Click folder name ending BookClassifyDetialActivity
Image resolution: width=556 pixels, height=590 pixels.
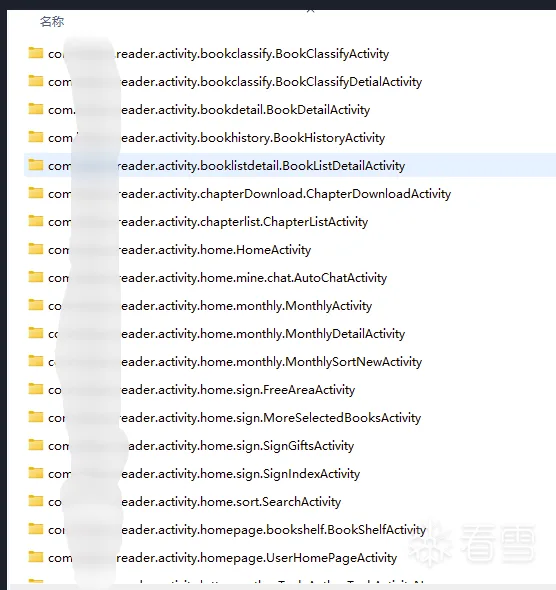click(x=235, y=82)
